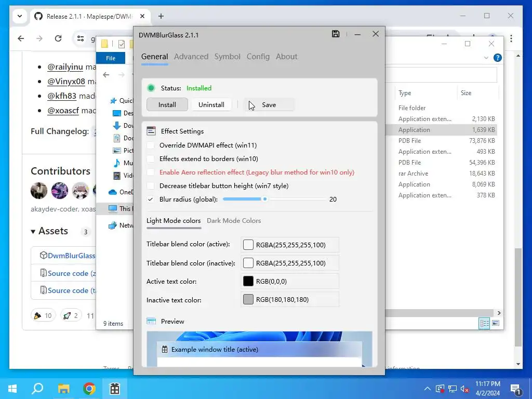This screenshot has height=399, width=532.
Task: Click the save icon in DWMBlurGlass titlebar
Action: point(336,34)
